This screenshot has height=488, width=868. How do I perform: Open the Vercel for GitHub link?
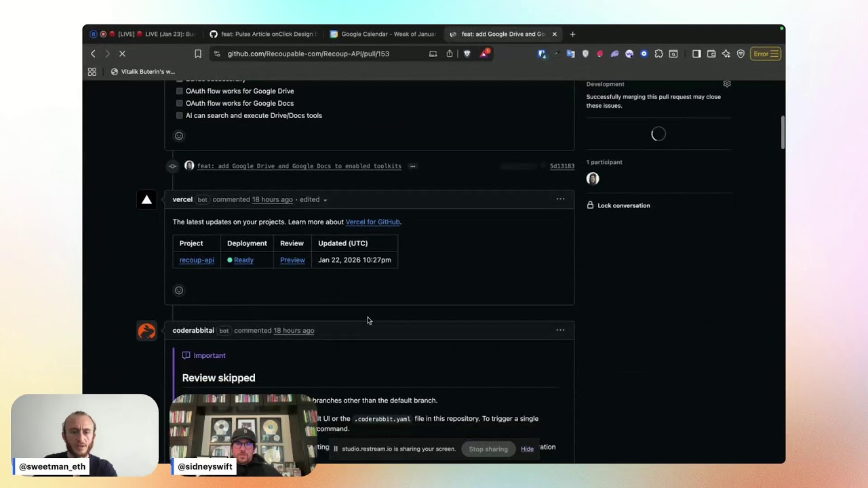click(372, 222)
